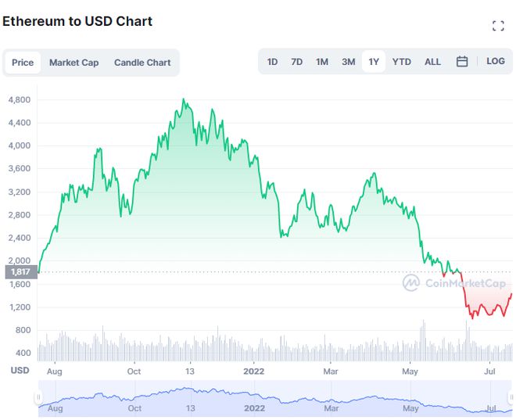
Task: Toggle the LOG scale option
Action: click(x=496, y=62)
